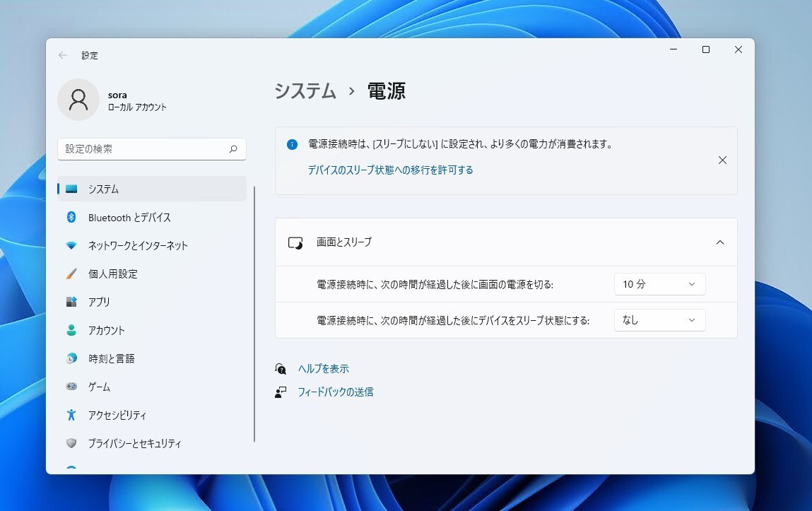Dismiss the power info banner
The image size is (812, 511).
[722, 160]
